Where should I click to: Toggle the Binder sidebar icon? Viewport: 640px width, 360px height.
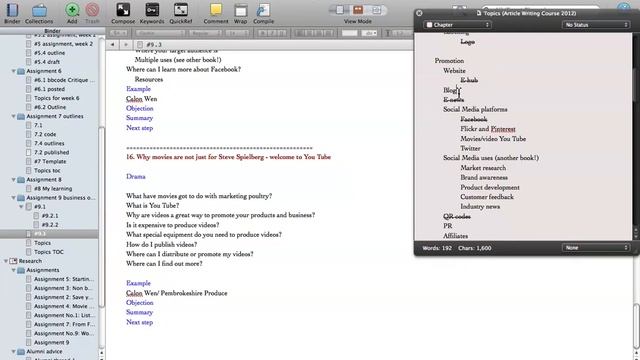pos(12,11)
